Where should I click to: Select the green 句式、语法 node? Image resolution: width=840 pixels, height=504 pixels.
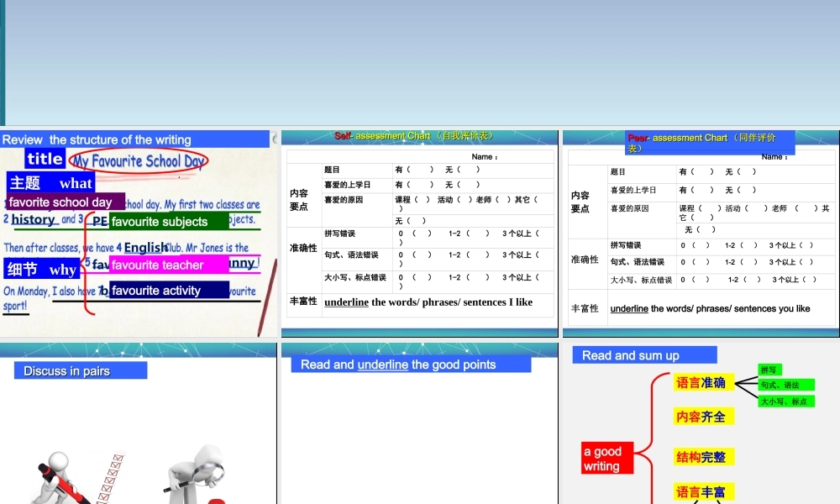[x=781, y=385]
